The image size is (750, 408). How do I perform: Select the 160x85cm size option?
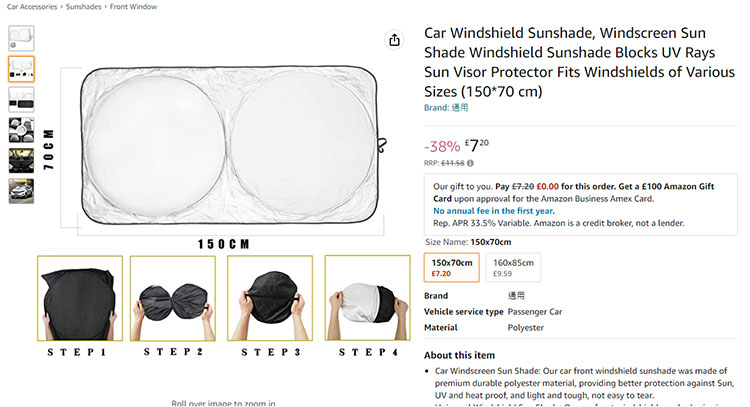tap(513, 266)
